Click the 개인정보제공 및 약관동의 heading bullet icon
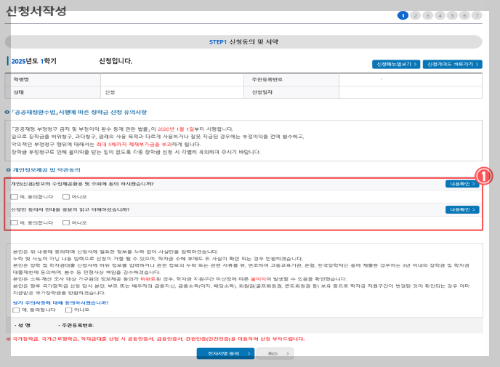The height and width of the screenshot is (367, 500). coord(8,170)
